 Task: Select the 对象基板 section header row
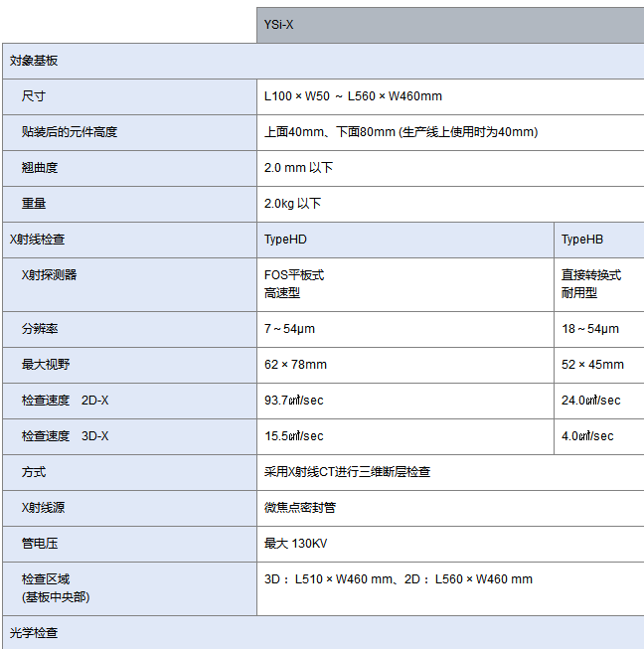tap(34, 61)
